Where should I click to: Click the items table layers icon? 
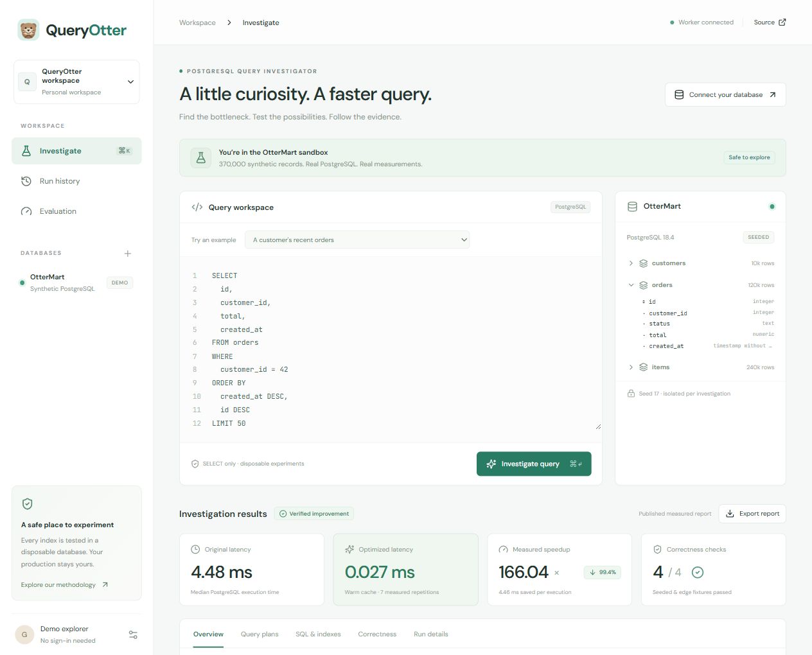tap(643, 367)
